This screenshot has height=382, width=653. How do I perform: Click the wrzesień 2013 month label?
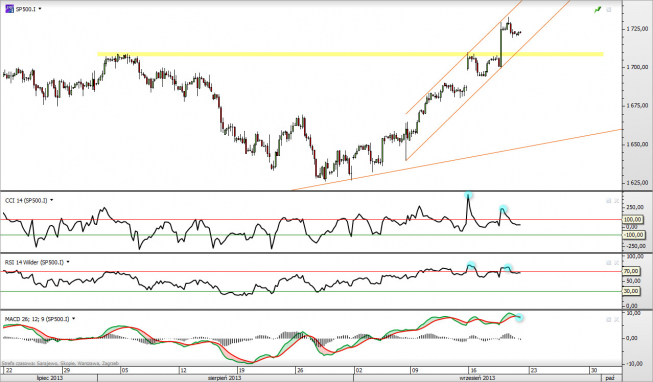[x=478, y=378]
